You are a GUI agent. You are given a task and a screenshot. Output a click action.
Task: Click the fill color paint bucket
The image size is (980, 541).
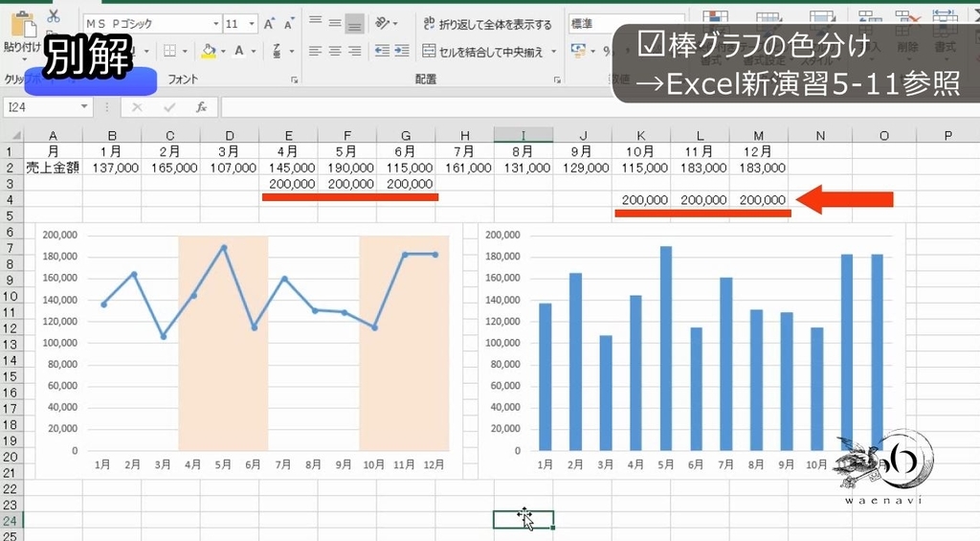coord(209,52)
